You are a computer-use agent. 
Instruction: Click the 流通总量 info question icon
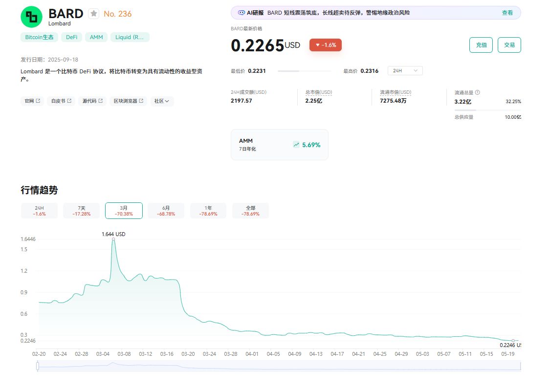tap(477, 92)
